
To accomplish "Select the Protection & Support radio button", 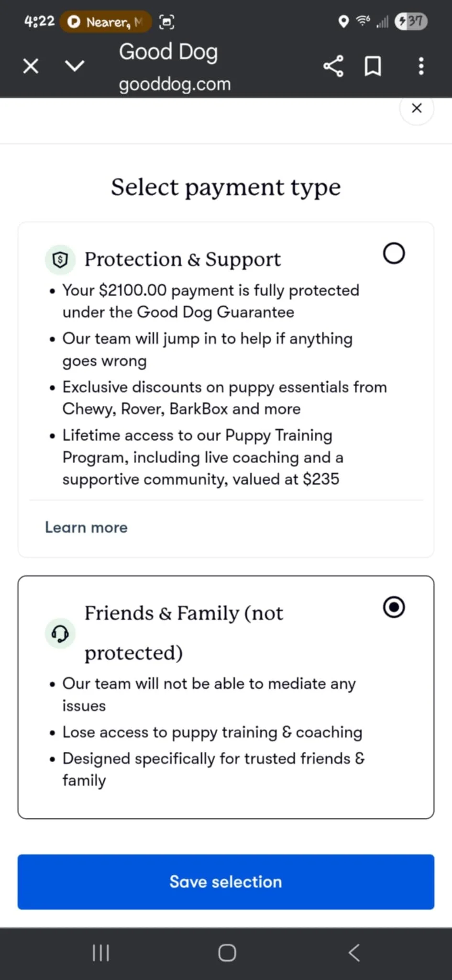I will (394, 254).
